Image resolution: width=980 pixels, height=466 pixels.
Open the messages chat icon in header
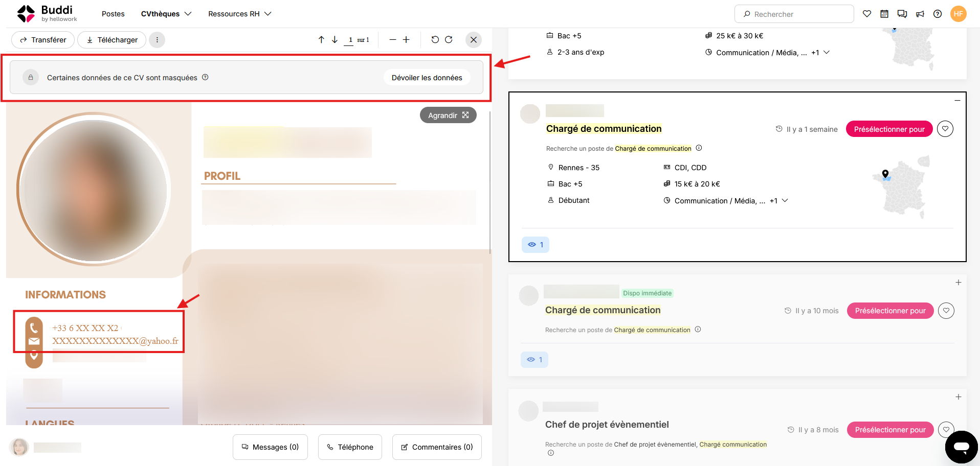point(902,14)
